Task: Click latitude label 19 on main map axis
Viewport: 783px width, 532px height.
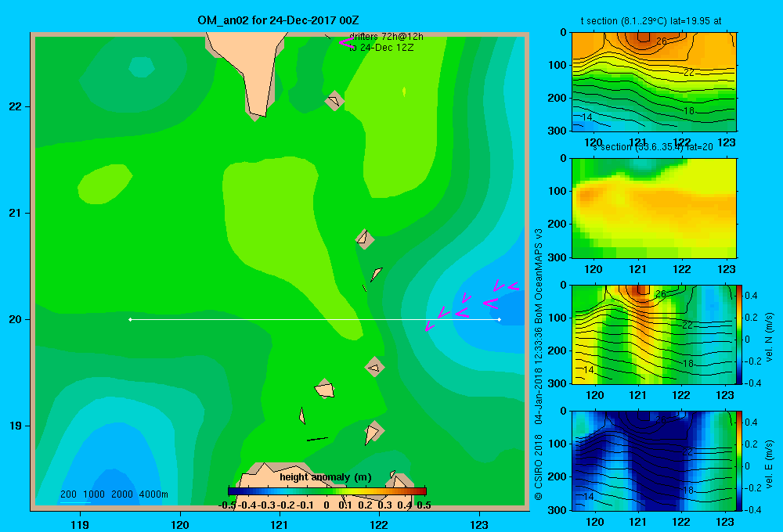Action: (x=16, y=426)
